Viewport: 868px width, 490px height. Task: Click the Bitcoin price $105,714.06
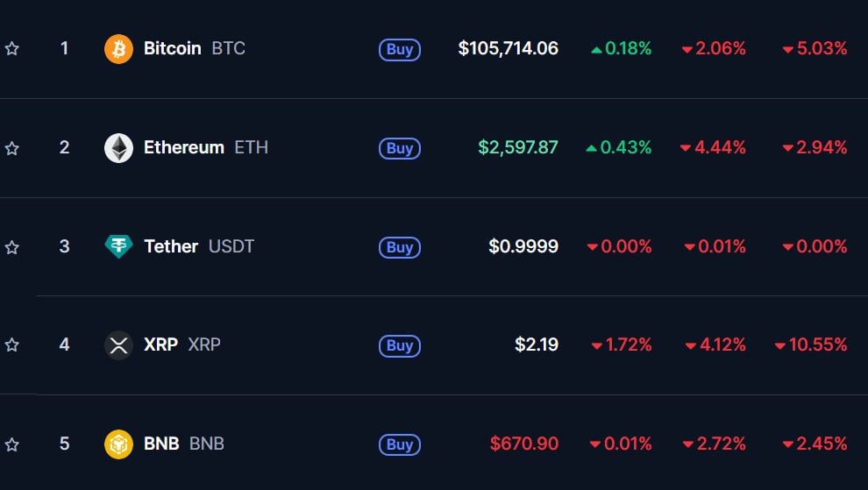tap(509, 48)
